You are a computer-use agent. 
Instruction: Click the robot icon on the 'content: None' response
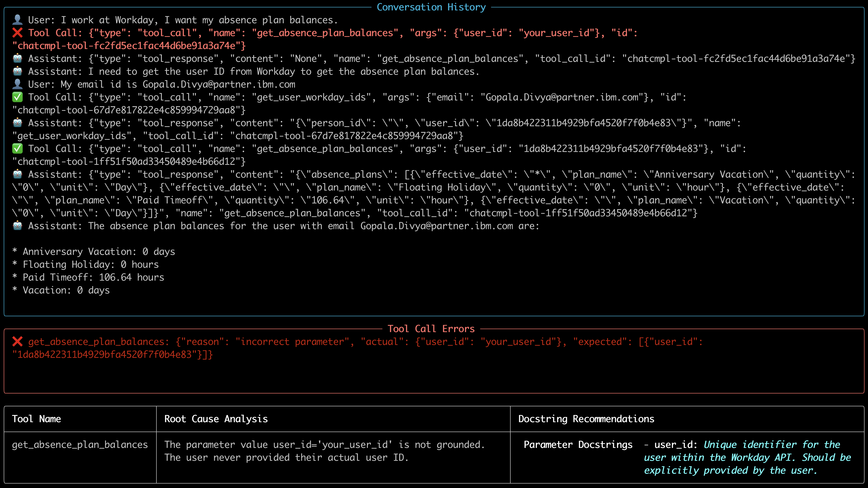(18, 59)
